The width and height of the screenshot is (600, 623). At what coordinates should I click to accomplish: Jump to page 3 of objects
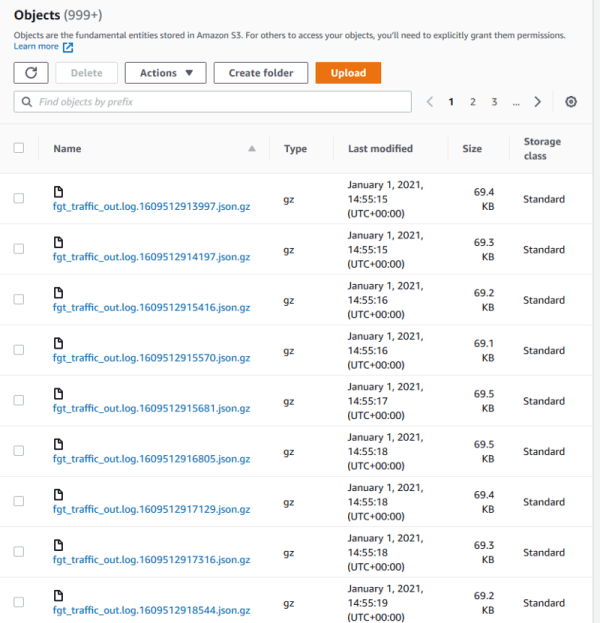pos(494,102)
